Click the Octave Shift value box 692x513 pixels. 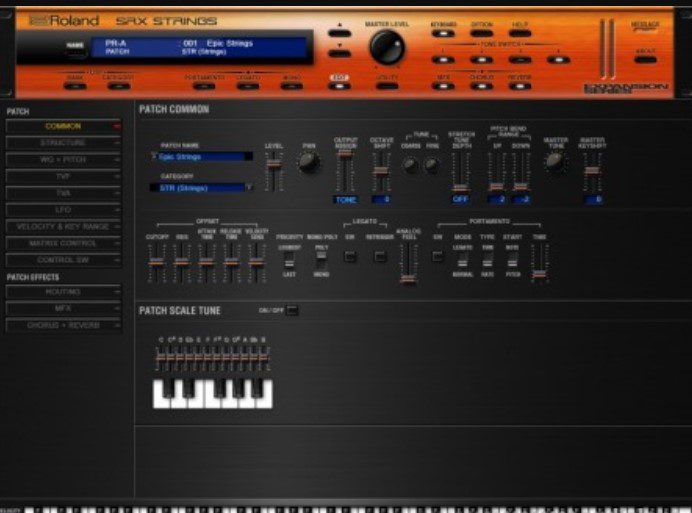click(381, 200)
